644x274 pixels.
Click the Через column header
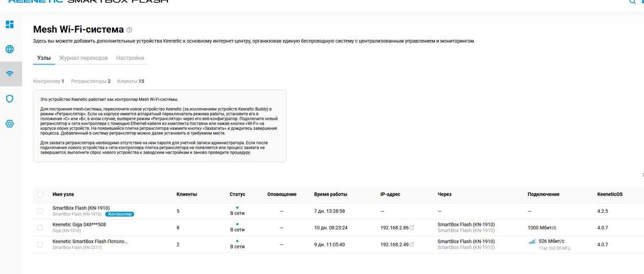[444, 194]
